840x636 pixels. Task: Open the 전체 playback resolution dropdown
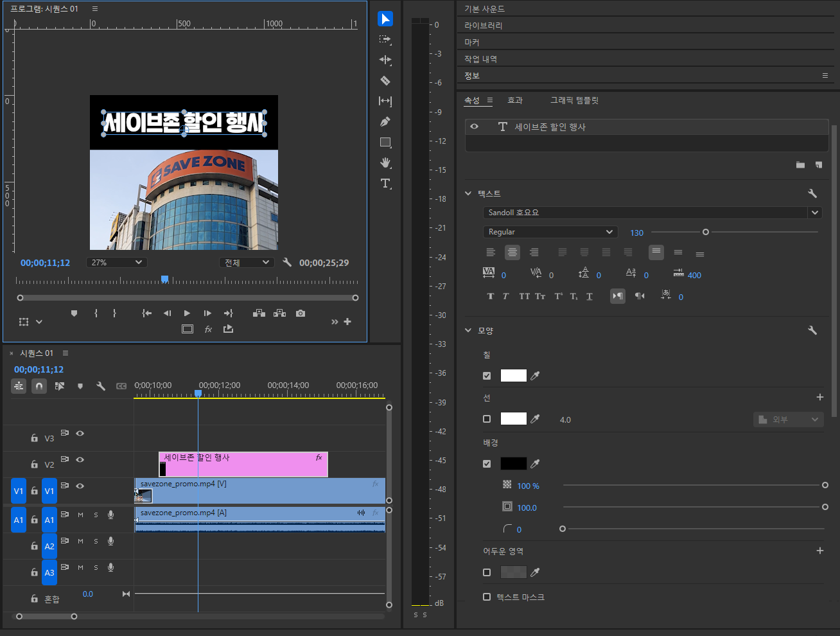click(247, 262)
